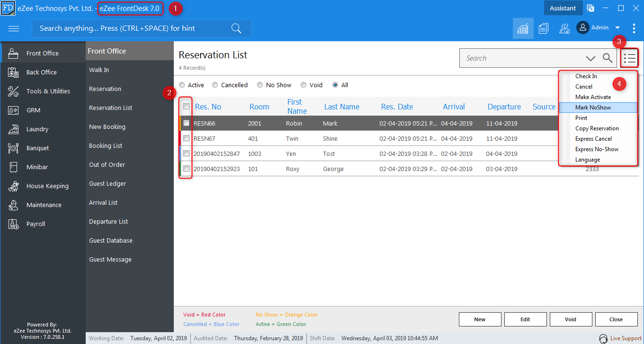The image size is (644, 344).
Task: Open Payroll module icon
Action: pos(13,224)
